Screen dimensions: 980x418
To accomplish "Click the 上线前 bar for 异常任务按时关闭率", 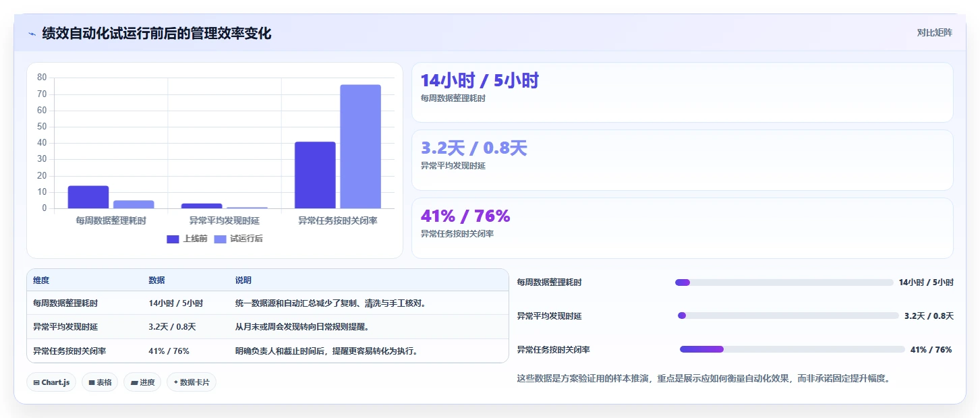I will pyautogui.click(x=315, y=175).
